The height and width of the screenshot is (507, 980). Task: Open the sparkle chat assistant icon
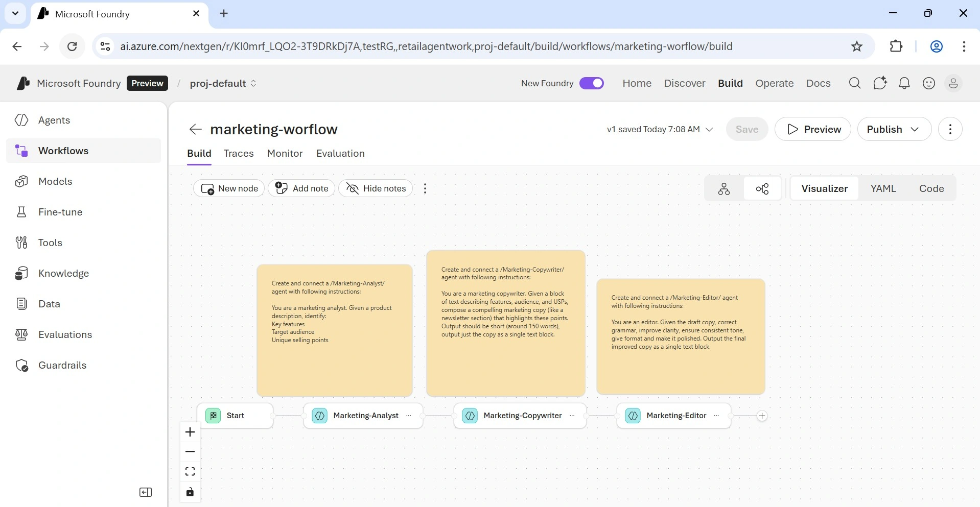tap(879, 83)
